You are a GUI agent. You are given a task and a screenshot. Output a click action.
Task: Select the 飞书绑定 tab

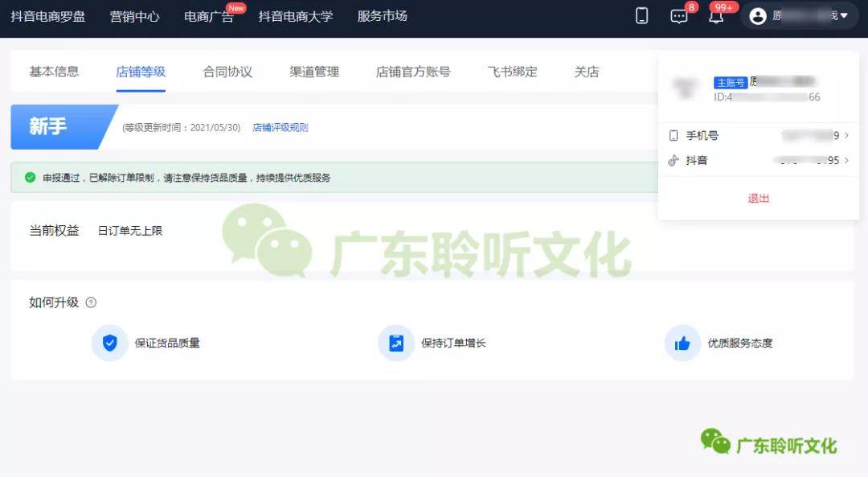pyautogui.click(x=513, y=72)
